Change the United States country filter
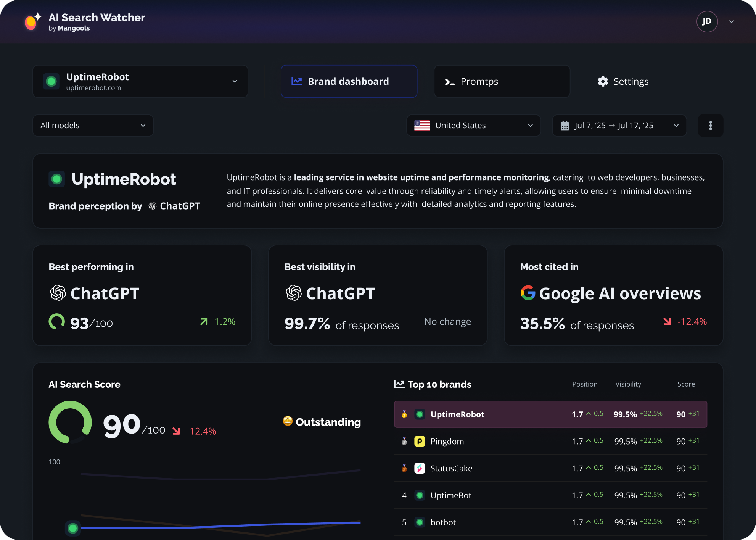Image resolution: width=756 pixels, height=540 pixels. coord(473,125)
